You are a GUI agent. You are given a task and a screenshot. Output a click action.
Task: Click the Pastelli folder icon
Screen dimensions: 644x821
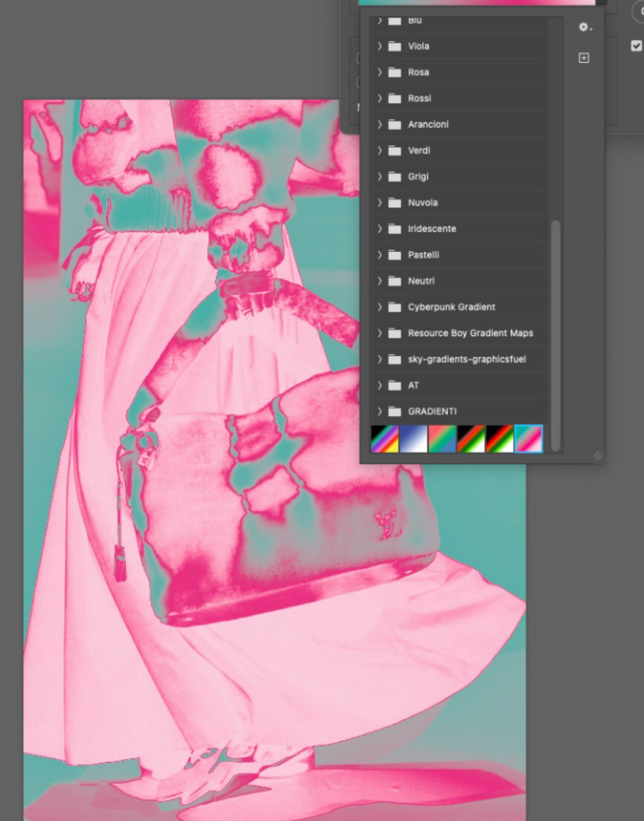[394, 255]
